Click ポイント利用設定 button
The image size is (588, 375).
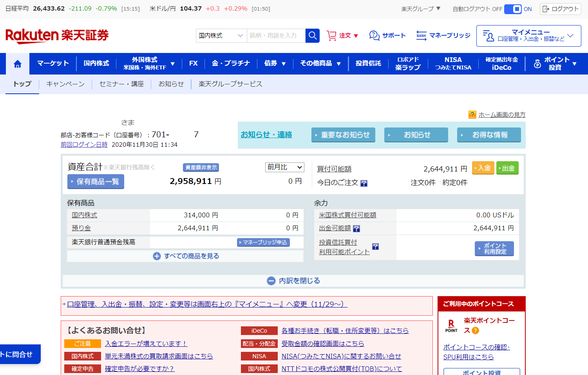point(494,249)
